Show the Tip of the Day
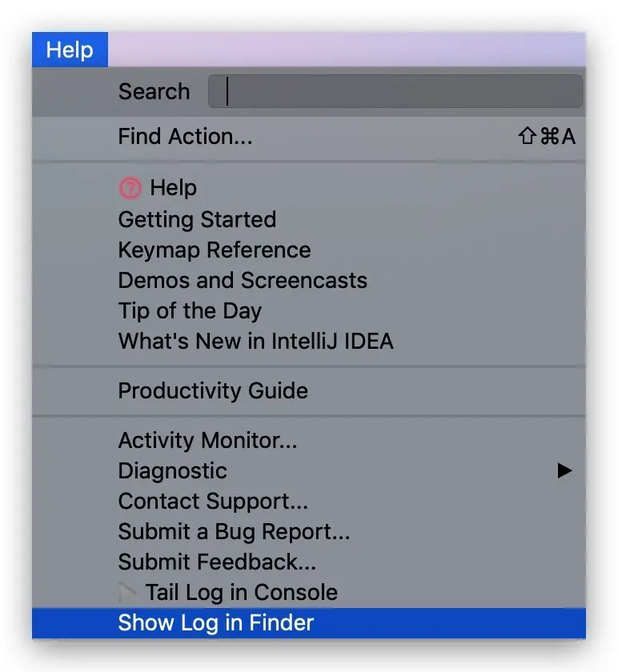 point(190,311)
